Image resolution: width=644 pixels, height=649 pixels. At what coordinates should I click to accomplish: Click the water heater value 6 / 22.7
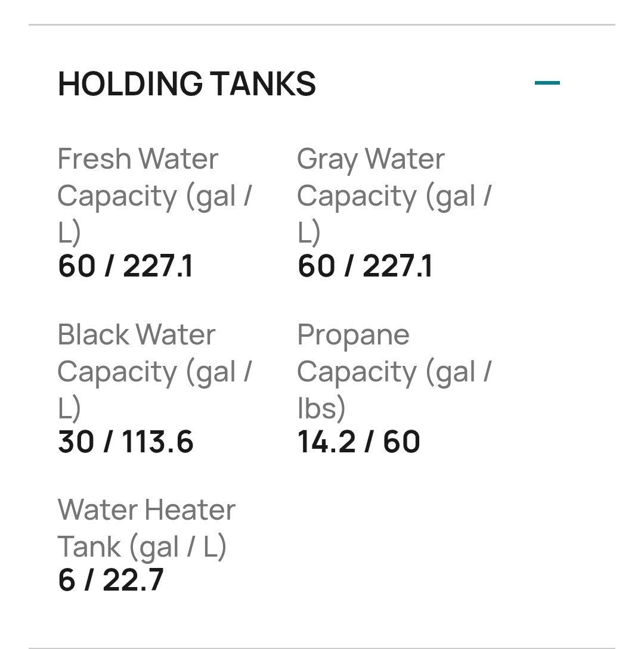[x=110, y=580]
